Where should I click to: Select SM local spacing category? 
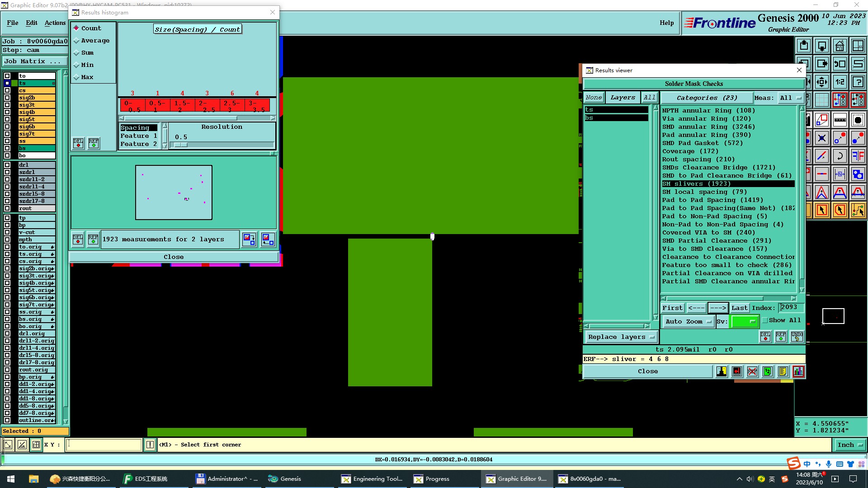pos(704,192)
